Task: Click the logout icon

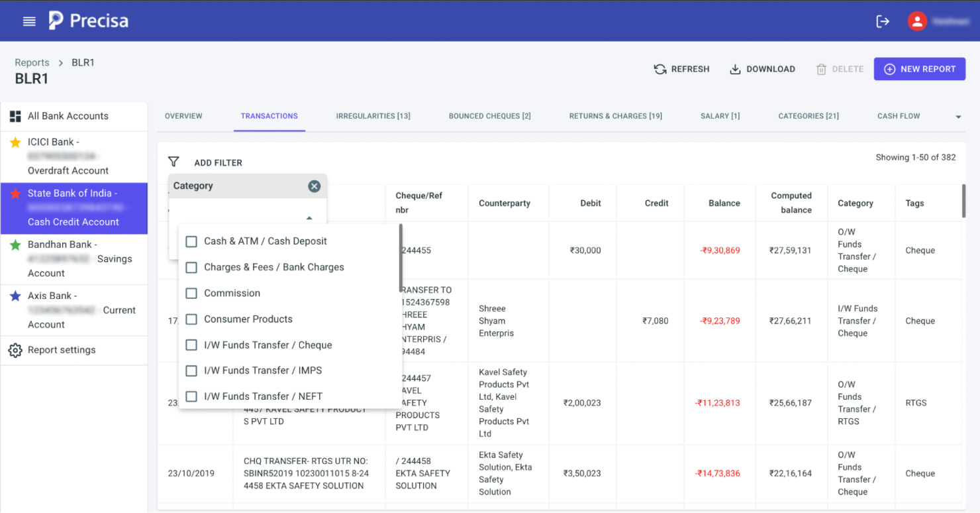Action: (x=883, y=21)
